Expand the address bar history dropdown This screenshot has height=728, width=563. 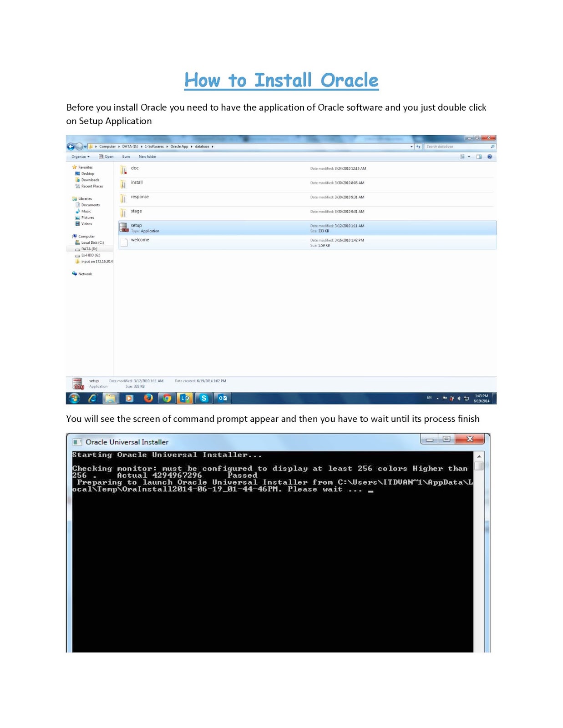pos(411,147)
